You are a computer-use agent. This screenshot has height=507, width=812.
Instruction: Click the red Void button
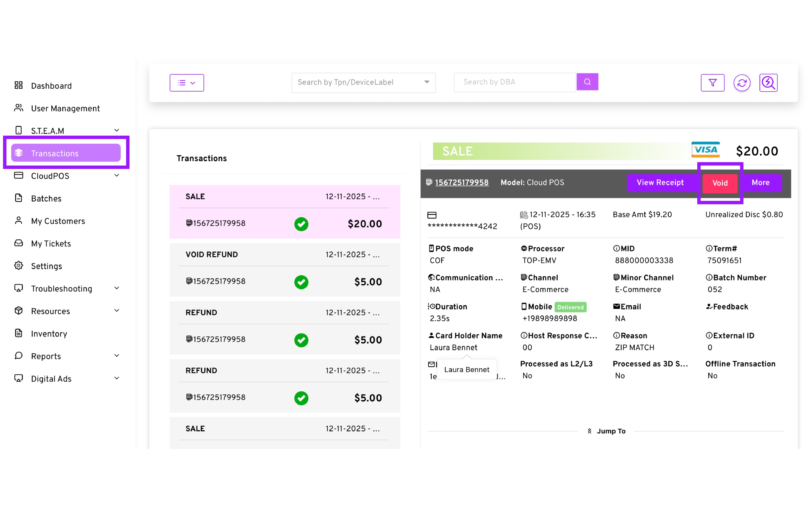(720, 183)
